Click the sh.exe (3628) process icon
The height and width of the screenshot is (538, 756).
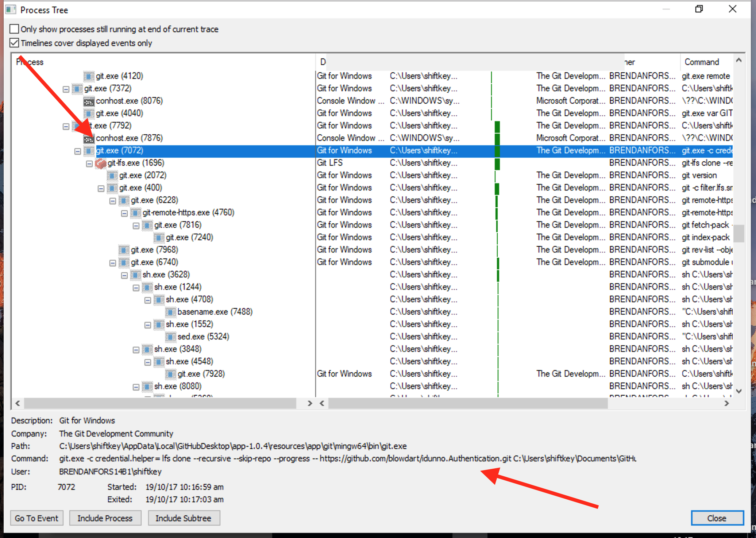pos(135,274)
